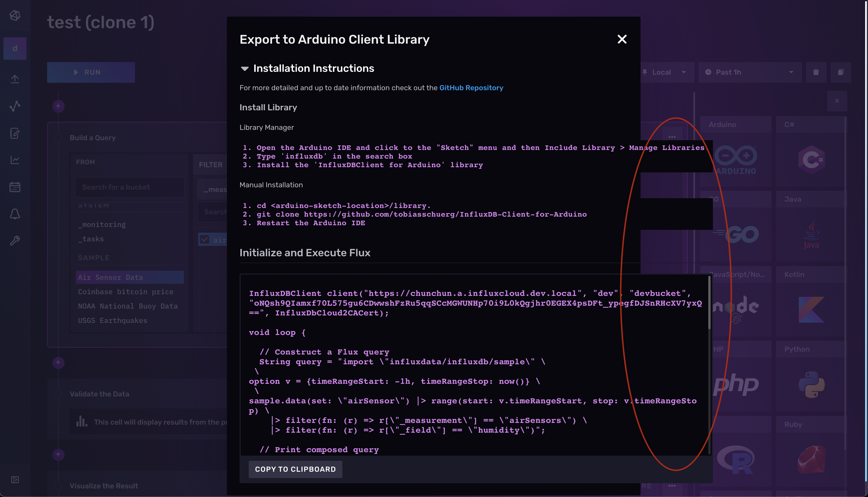
Task: Add a cell above Visualize the Result
Action: (x=58, y=454)
